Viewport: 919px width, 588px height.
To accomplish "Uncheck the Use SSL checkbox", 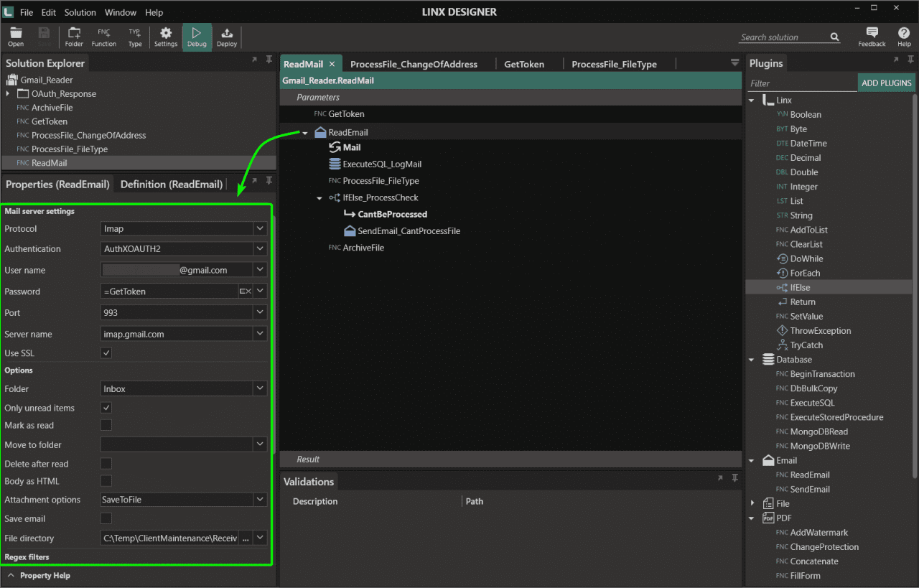I will (x=106, y=353).
